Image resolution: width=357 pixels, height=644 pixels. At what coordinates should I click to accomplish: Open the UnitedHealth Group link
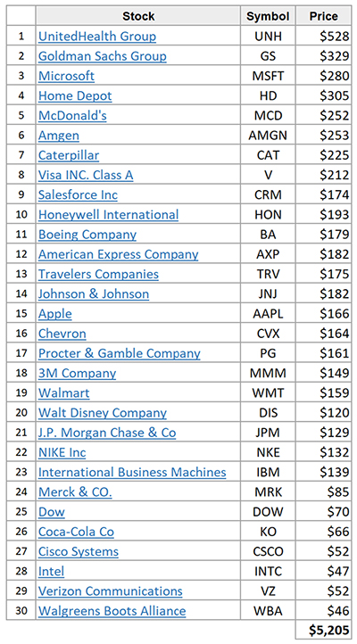pyautogui.click(x=97, y=37)
